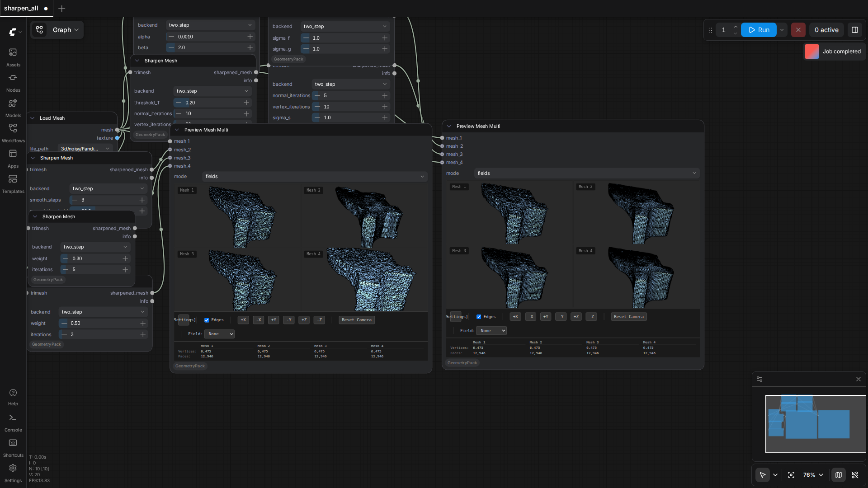
Task: Toggle the minimap icon in the bottom toolbar
Action: pyautogui.click(x=839, y=475)
